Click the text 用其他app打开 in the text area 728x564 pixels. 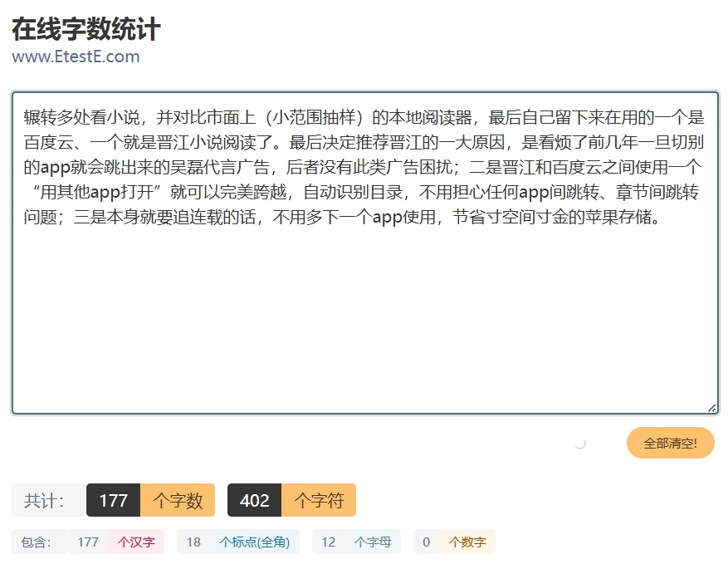click(x=96, y=192)
